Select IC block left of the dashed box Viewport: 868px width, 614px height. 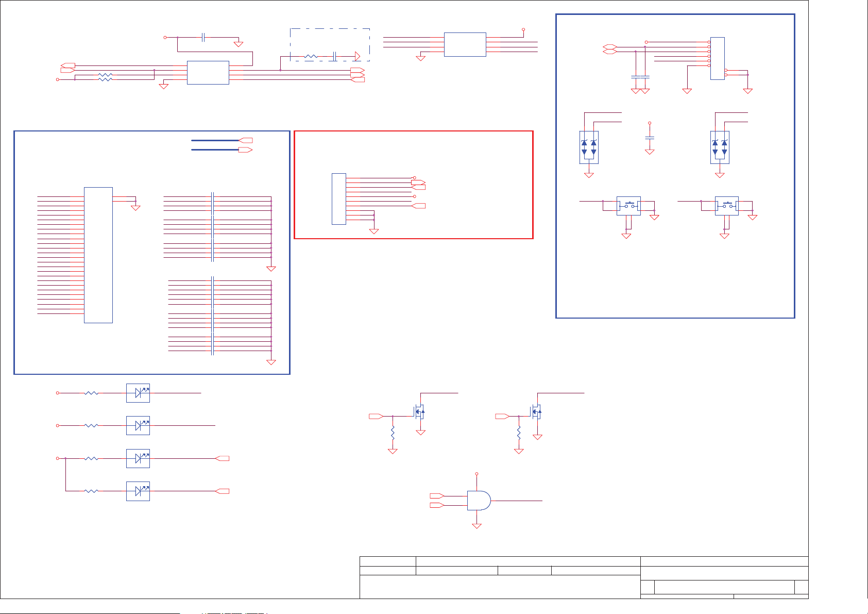(x=208, y=72)
